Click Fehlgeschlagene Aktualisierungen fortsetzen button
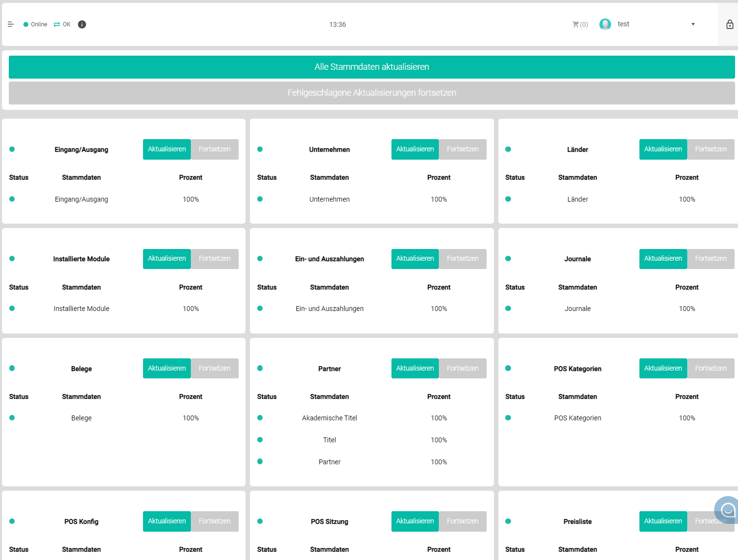The height and width of the screenshot is (560, 738). coord(371,93)
